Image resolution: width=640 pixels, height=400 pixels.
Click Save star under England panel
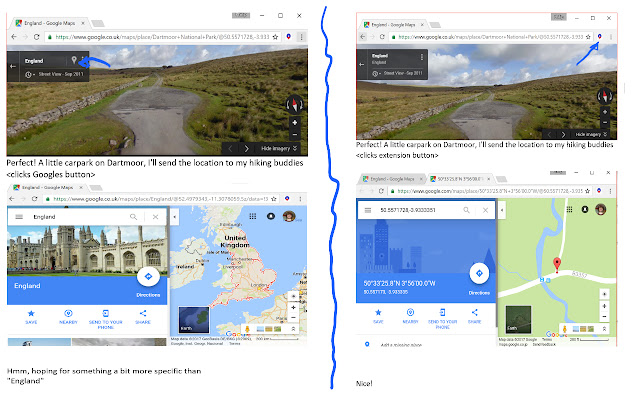pos(31,316)
